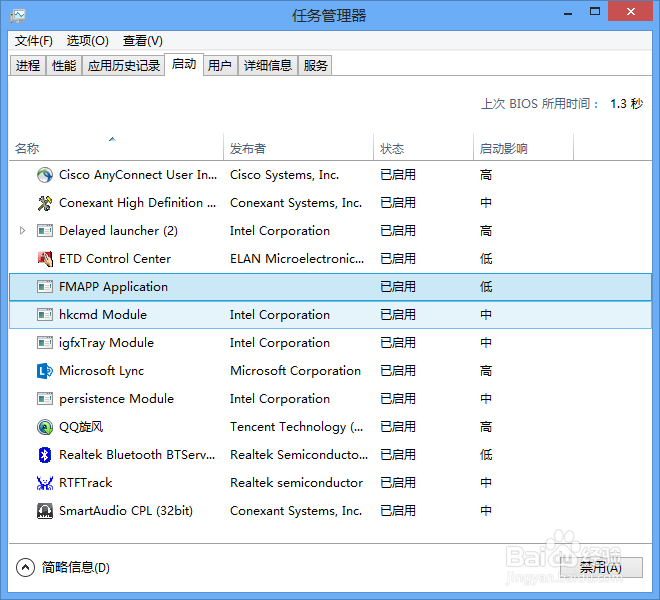This screenshot has height=600, width=660.
Task: Click the persistence Module icon
Action: coord(45,399)
